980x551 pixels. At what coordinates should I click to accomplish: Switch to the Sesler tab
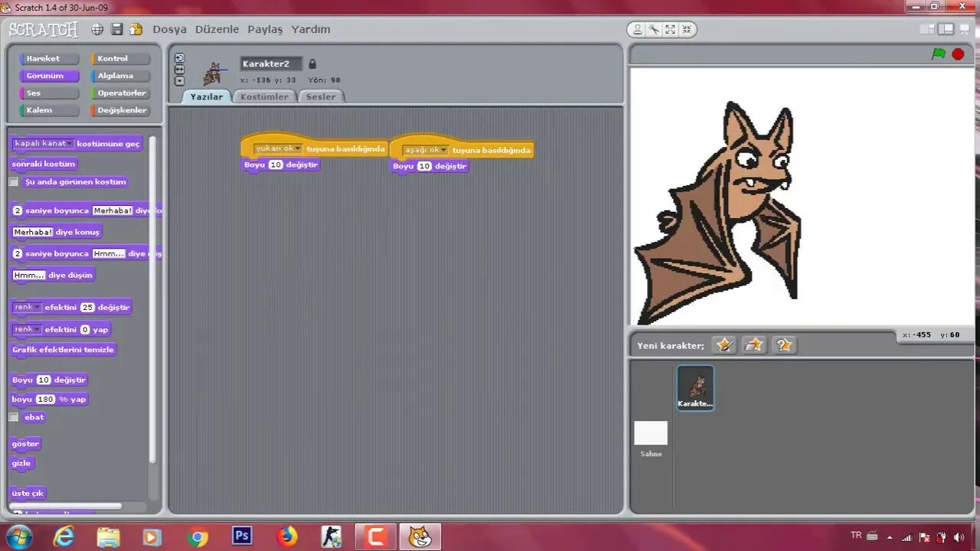tap(321, 96)
